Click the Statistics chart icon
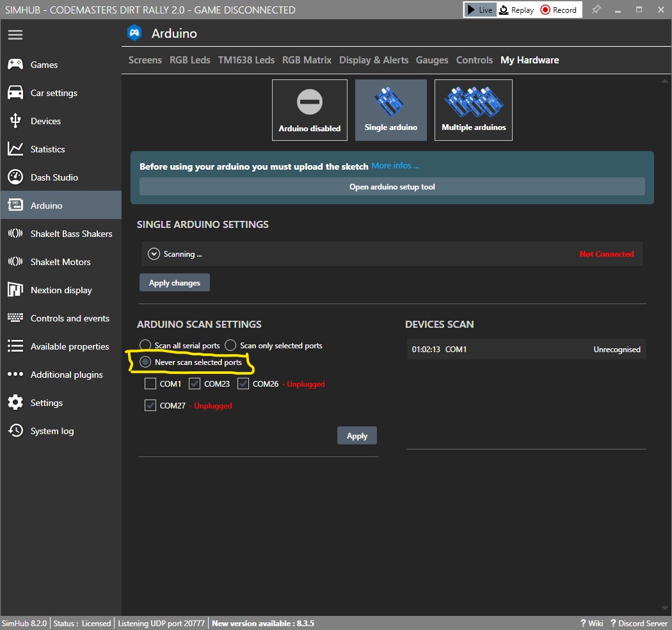 tap(15, 149)
